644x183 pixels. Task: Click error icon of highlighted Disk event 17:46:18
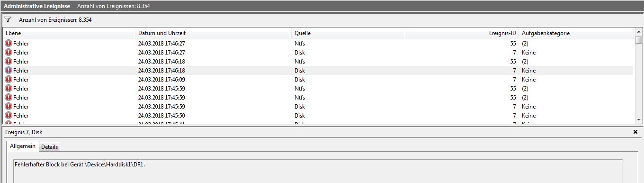[x=9, y=71]
